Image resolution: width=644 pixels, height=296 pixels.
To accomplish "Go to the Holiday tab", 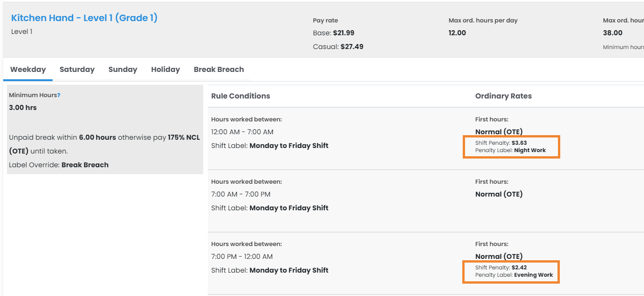I will point(165,70).
